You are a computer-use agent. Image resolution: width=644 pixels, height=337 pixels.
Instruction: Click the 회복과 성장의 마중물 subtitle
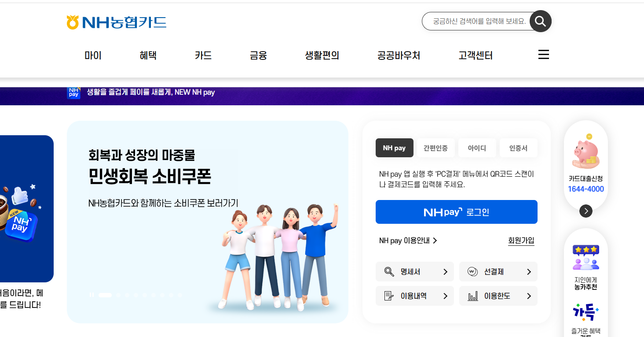(142, 155)
